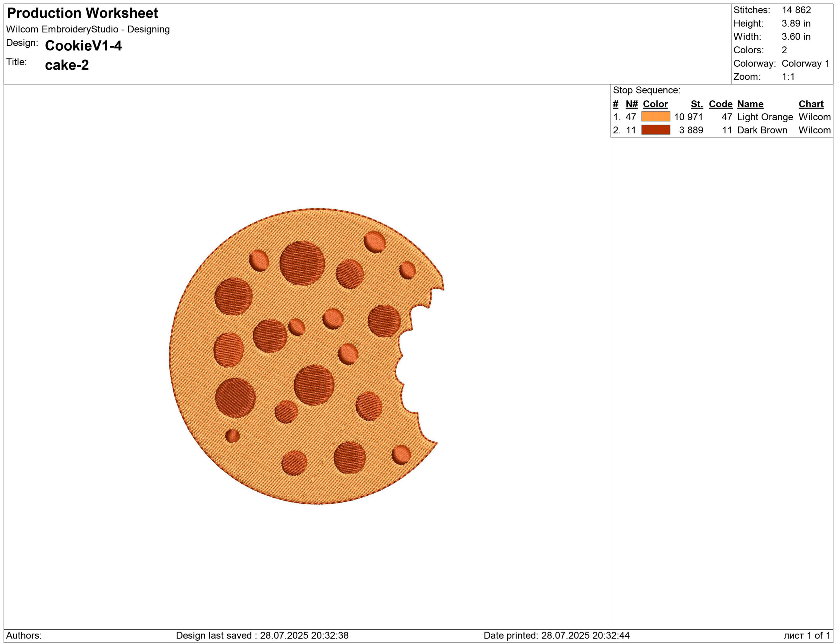Click the Height value 3.89 in

(795, 23)
